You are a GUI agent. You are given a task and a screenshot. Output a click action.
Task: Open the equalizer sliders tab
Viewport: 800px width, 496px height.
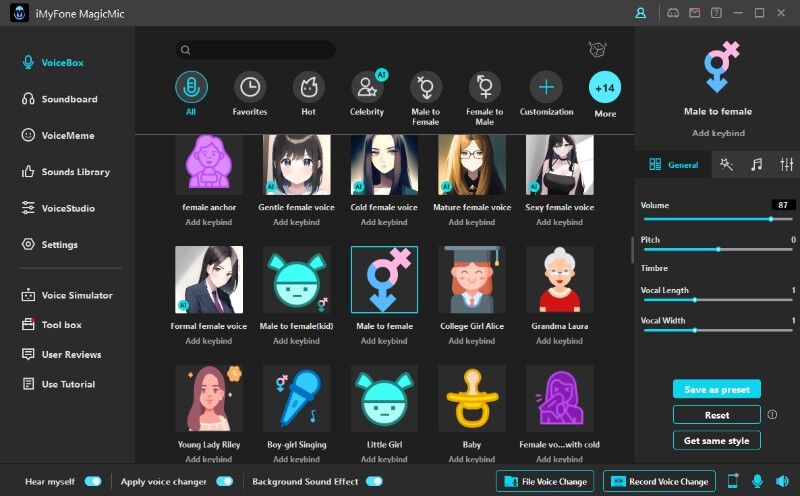click(x=787, y=164)
